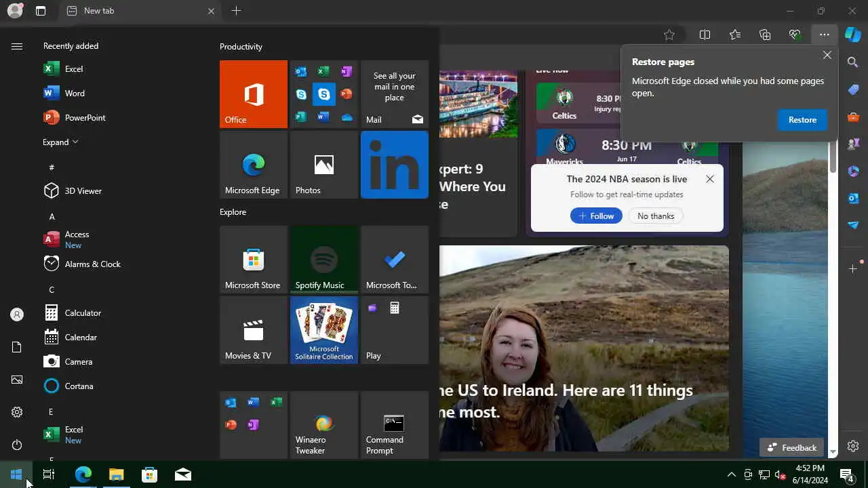Open Edge sidebar Search
868x488 pixels.
tap(853, 62)
